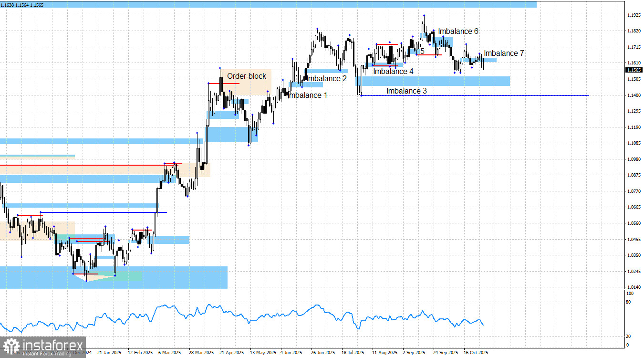644x358 pixels.
Task: Select the "Order-block" label on the chart
Action: [x=247, y=76]
